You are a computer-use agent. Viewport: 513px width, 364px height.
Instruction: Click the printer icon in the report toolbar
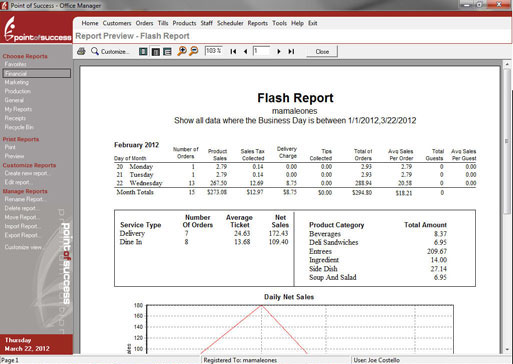point(81,51)
